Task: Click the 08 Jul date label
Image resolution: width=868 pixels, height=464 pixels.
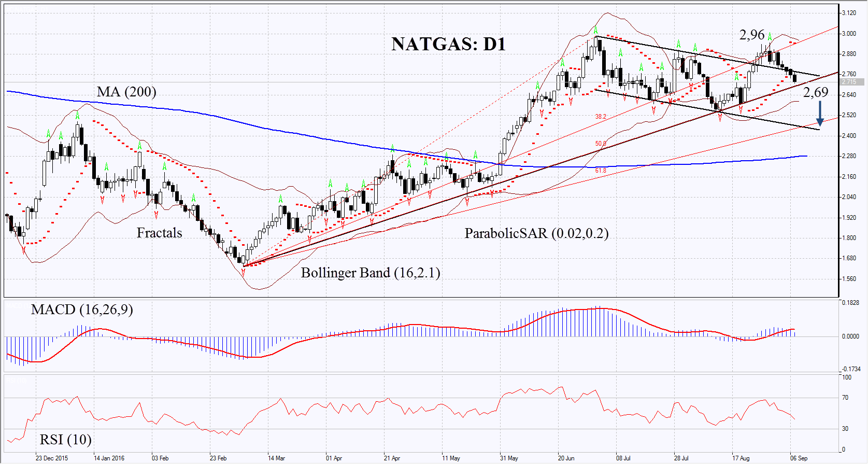Action: [x=623, y=458]
